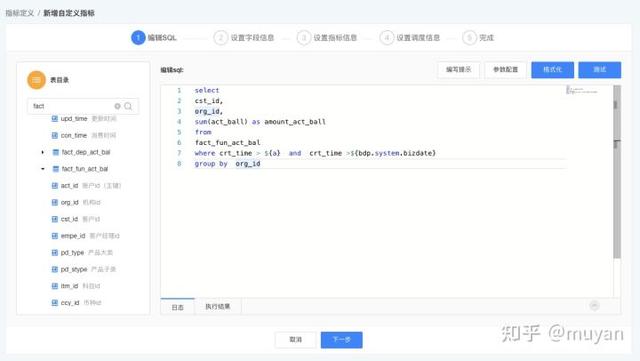The width and height of the screenshot is (640, 361).
Task: Click the 'select' keyword on line 1
Action: pos(207,90)
